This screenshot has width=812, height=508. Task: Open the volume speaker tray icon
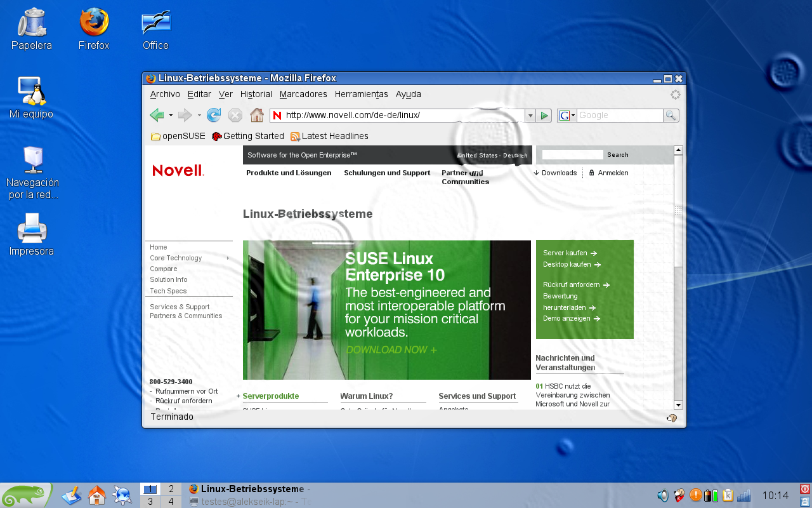[663, 495]
